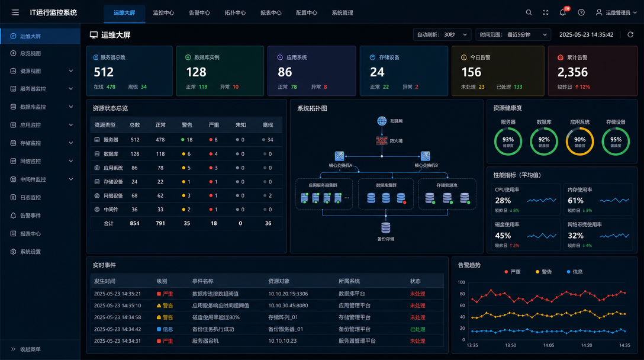
Task: Switch to the 报表中心 top tab
Action: (271, 13)
